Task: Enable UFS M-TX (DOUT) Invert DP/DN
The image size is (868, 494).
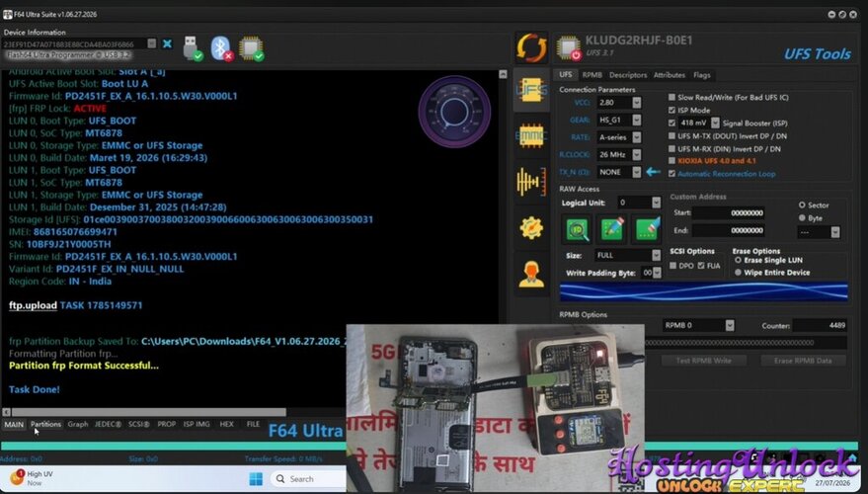Action: 671,135
